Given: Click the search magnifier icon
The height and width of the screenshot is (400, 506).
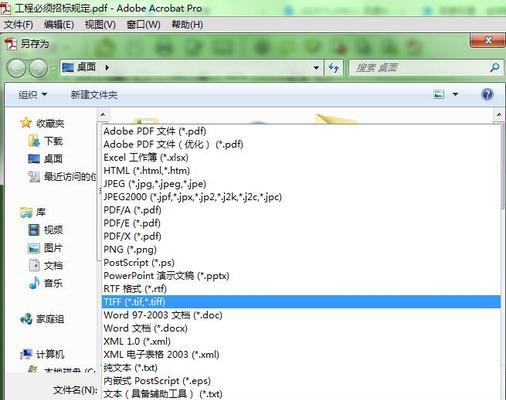Looking at the screenshot, I should [x=495, y=68].
